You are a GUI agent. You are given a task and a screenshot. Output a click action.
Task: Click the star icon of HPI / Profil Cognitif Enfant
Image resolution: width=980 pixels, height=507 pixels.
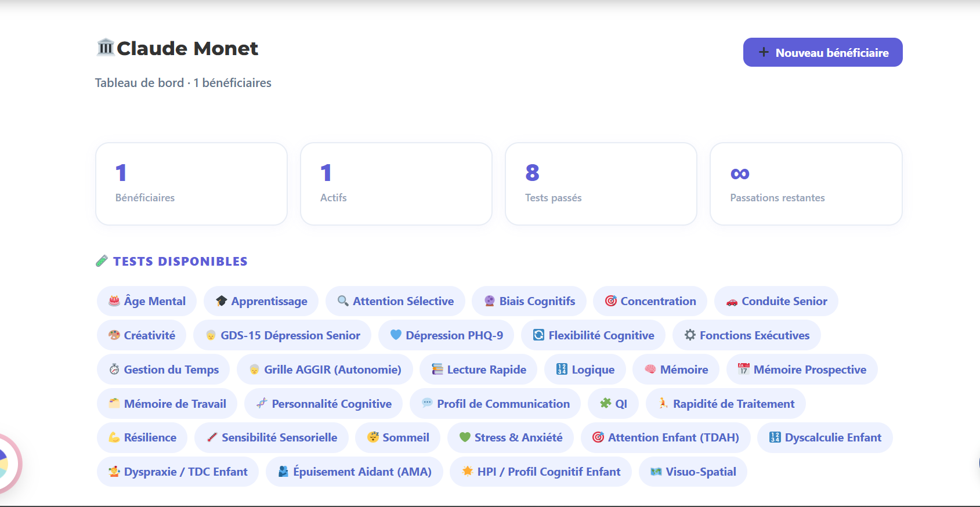(x=468, y=471)
